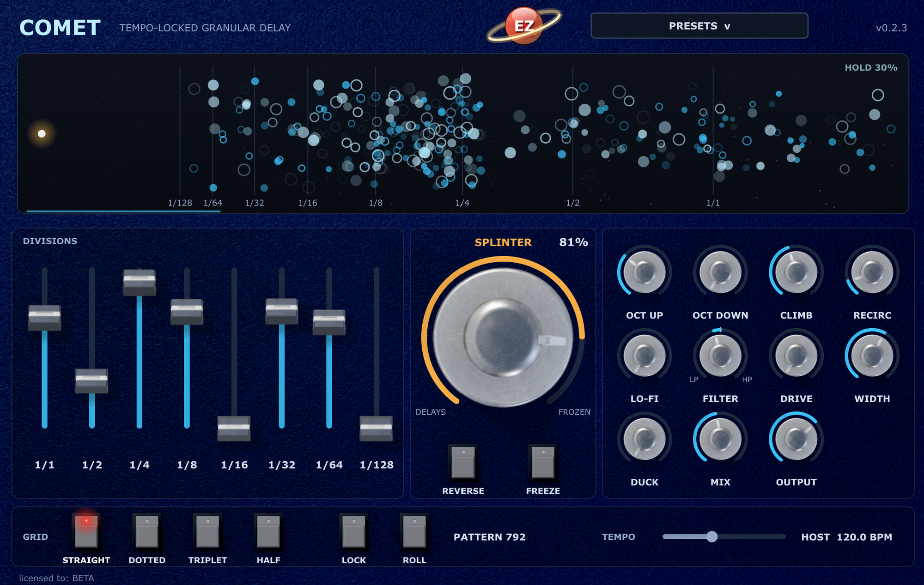This screenshot has width=924, height=585.
Task: Click the PATTERN 792 label
Action: click(489, 537)
